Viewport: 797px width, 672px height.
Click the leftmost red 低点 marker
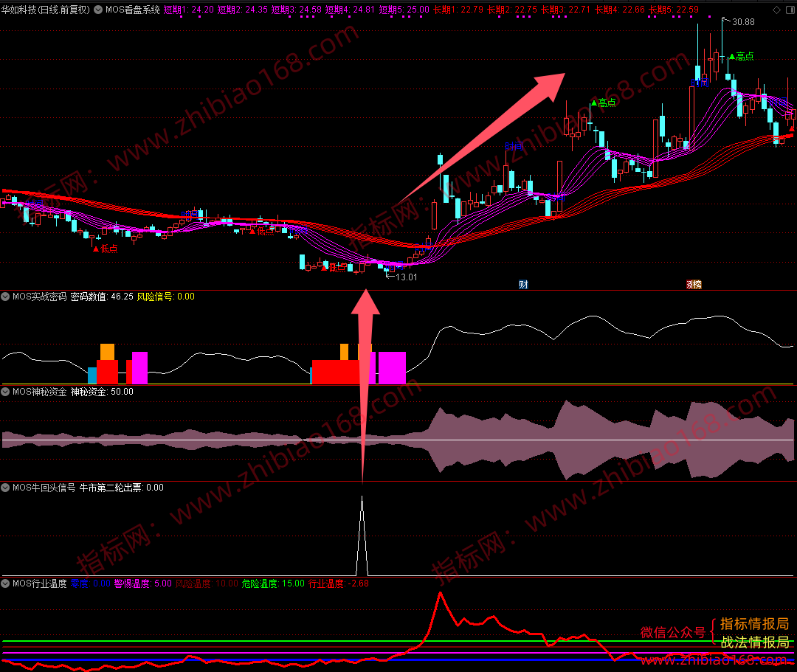pyautogui.click(x=106, y=249)
